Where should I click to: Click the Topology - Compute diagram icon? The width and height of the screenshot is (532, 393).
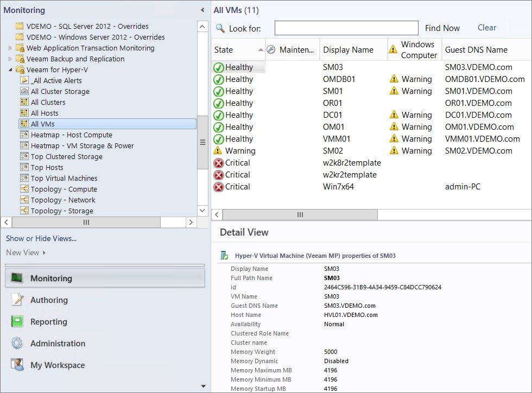pyautogui.click(x=24, y=189)
